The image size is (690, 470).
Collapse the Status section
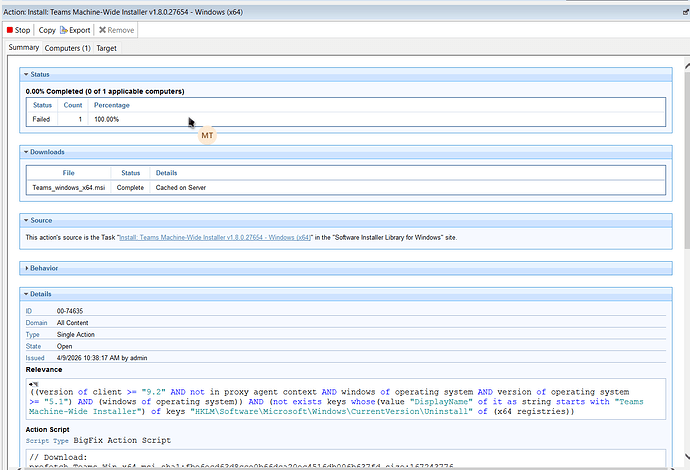click(26, 74)
